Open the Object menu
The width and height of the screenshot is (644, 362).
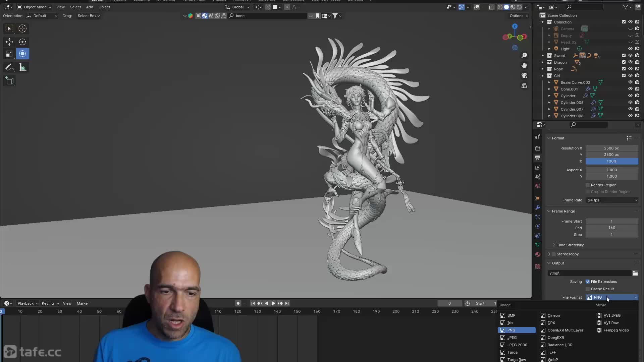click(x=104, y=7)
